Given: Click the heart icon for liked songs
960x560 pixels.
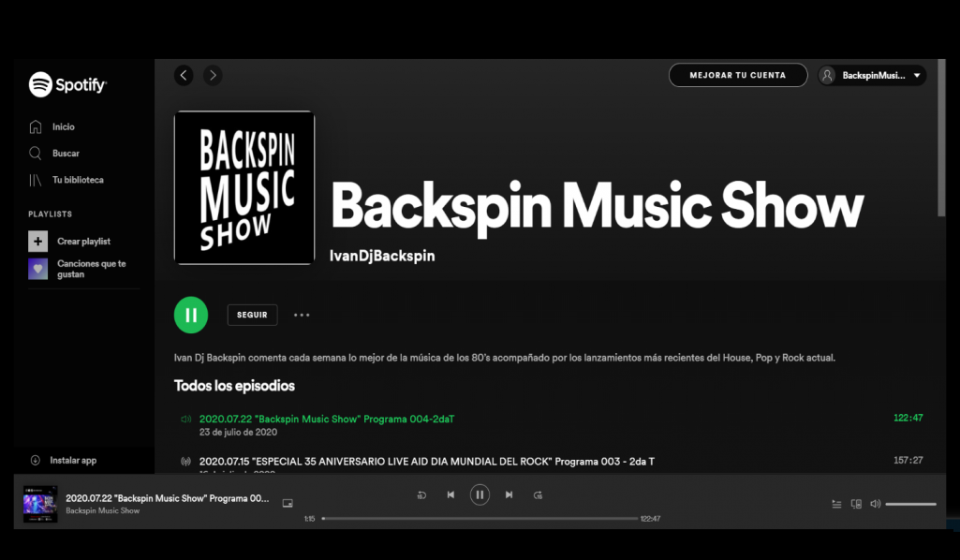Looking at the screenshot, I should 38,269.
